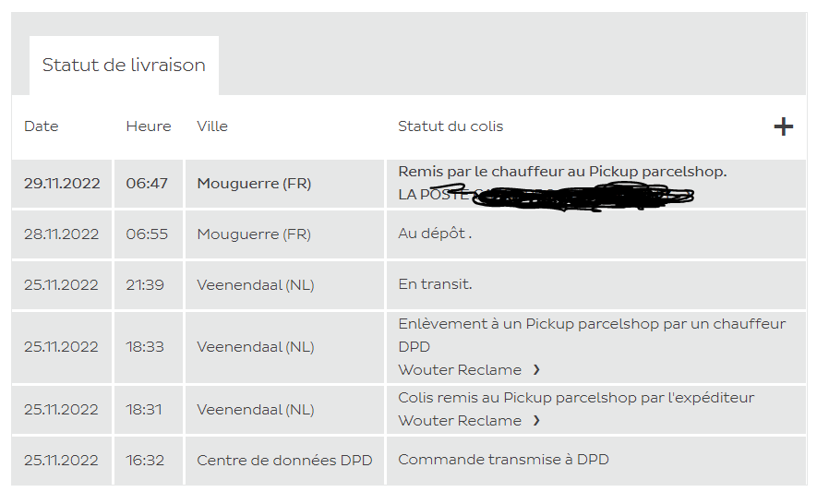
Task: Open the Statut de livraison tab
Action: (124, 66)
